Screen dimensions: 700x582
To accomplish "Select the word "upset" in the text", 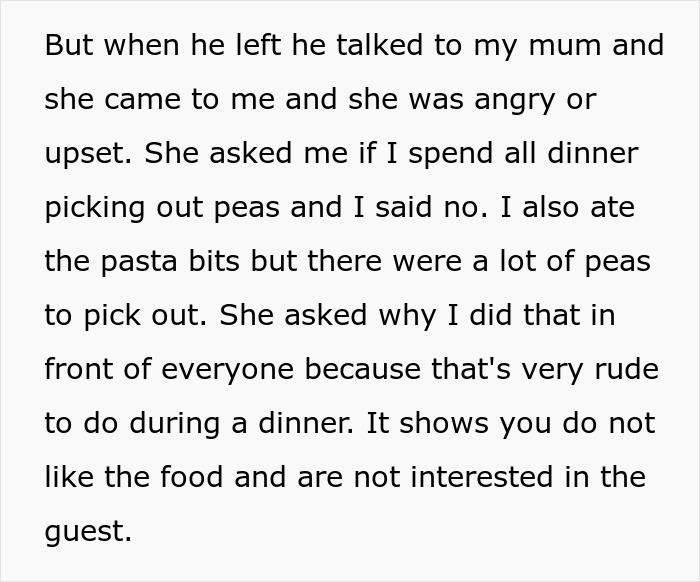I will coord(86,154).
